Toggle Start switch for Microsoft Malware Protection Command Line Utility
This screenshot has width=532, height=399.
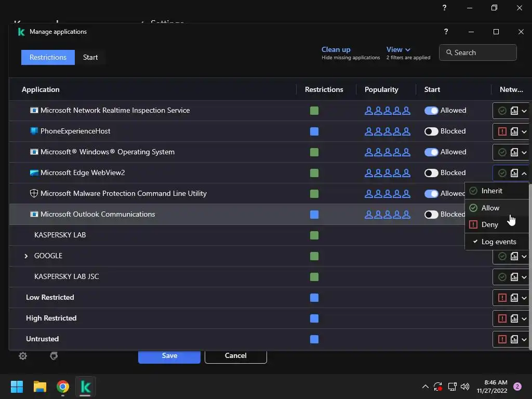pos(431,194)
